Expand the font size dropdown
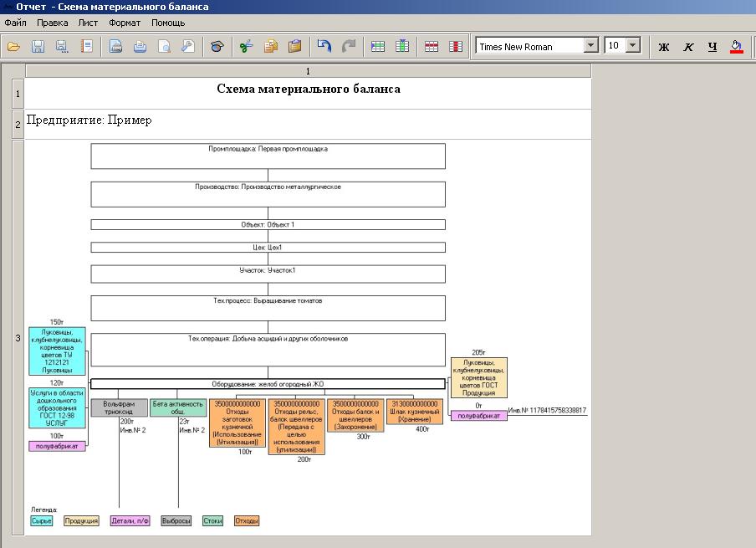 [x=632, y=46]
